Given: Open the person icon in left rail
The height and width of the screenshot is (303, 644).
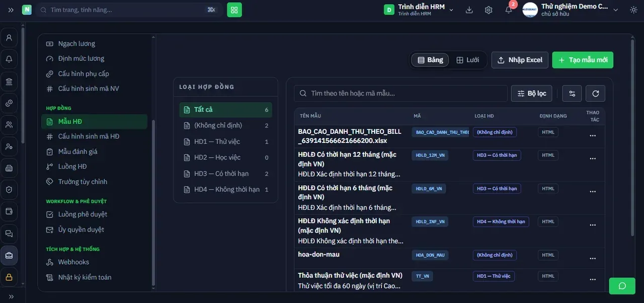Looking at the screenshot, I should 9,37.
